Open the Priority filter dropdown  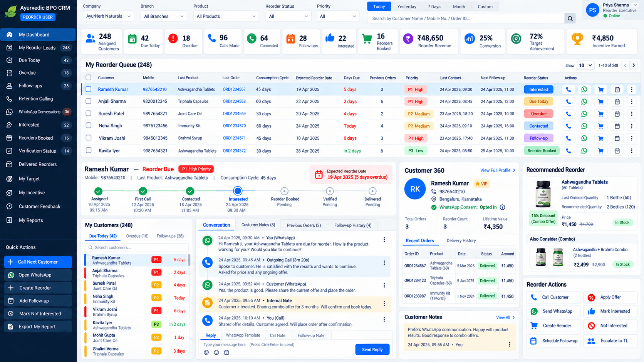point(338,16)
